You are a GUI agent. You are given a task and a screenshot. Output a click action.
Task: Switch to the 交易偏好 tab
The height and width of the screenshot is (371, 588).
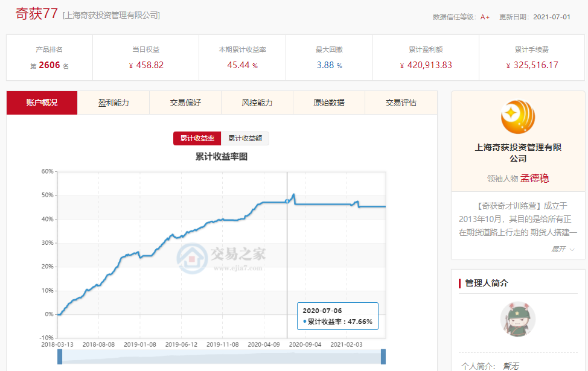pyautogui.click(x=185, y=103)
